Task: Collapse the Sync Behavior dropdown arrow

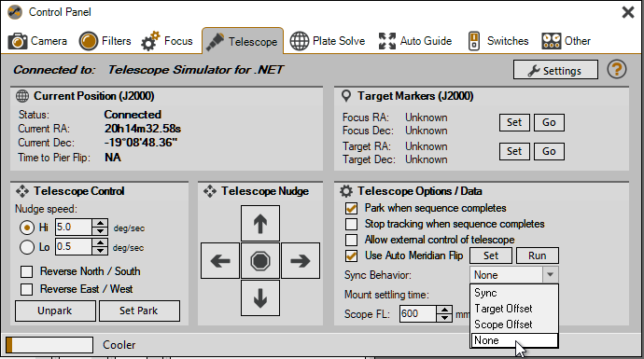Action: tap(550, 274)
